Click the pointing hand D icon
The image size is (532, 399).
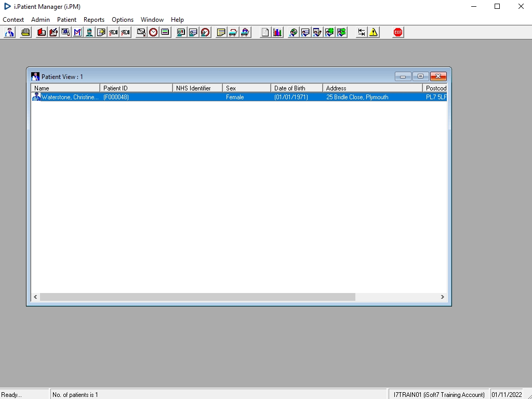pyautogui.click(x=113, y=32)
